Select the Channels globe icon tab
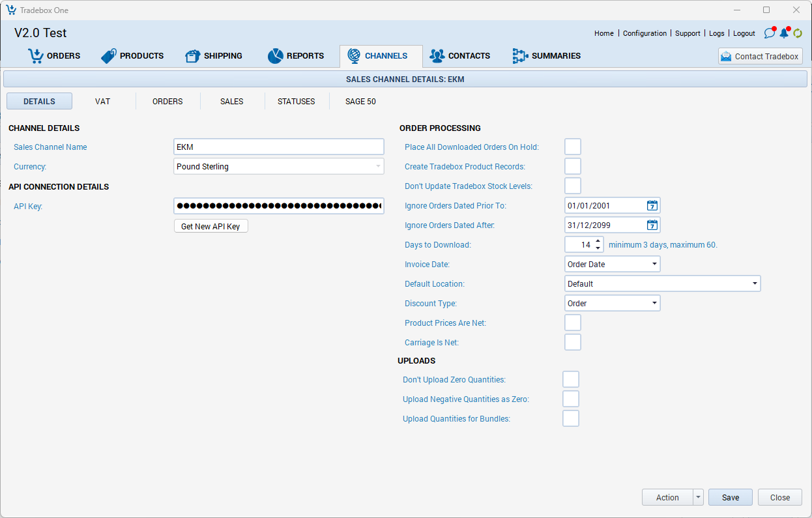Viewport: 812px width, 518px height. pos(381,56)
